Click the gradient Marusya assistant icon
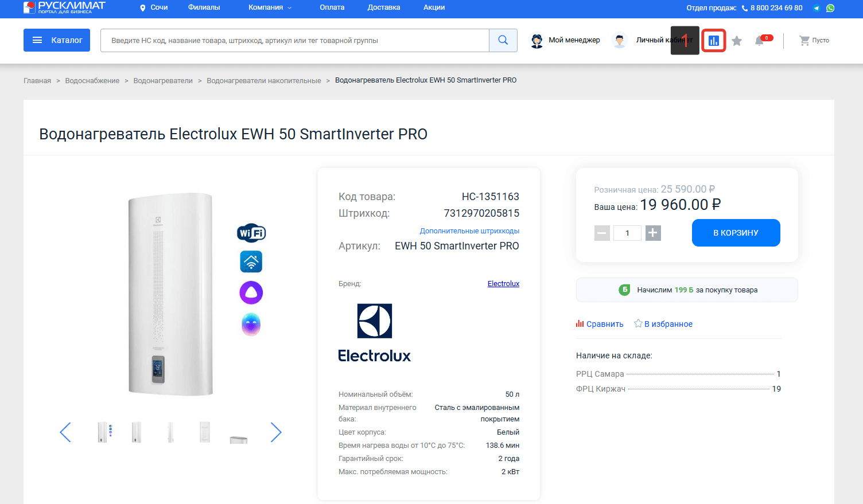Screen dimensions: 863x504 [x=251, y=324]
